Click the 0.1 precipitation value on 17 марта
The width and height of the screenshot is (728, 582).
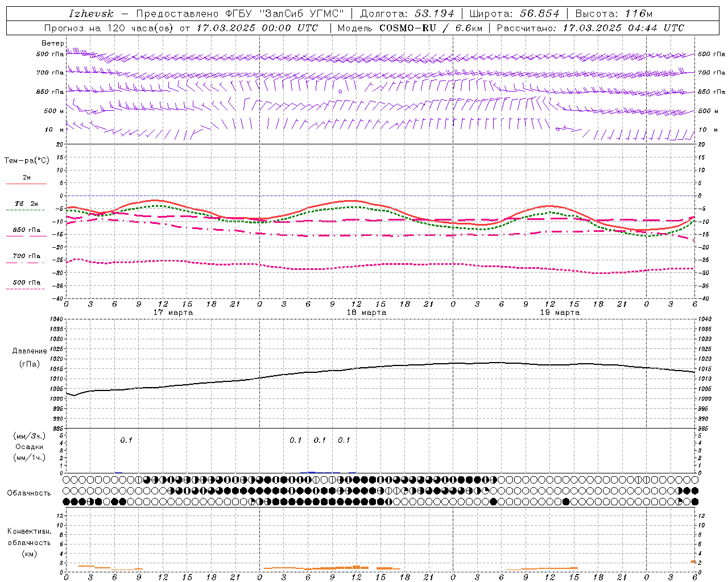126,440
